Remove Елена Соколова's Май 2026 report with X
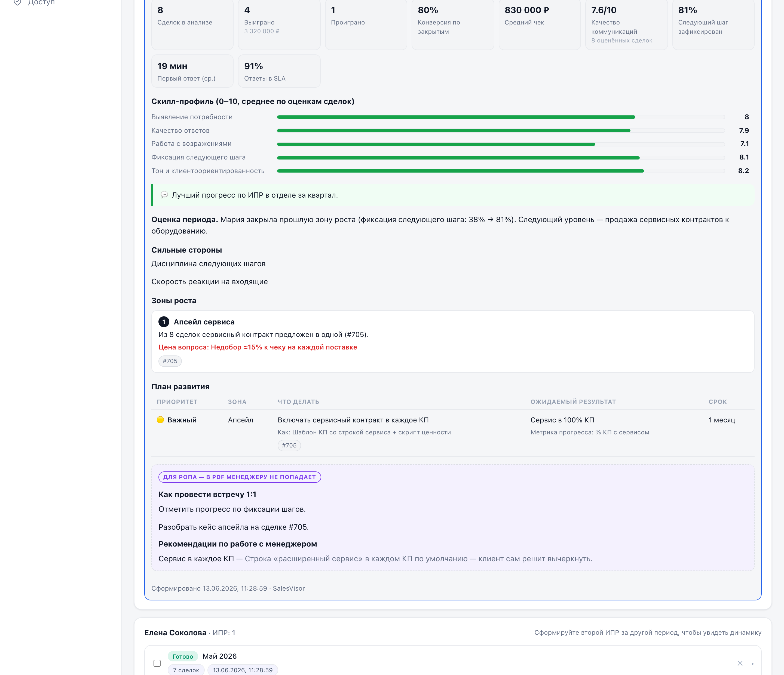The height and width of the screenshot is (675, 784). click(740, 663)
